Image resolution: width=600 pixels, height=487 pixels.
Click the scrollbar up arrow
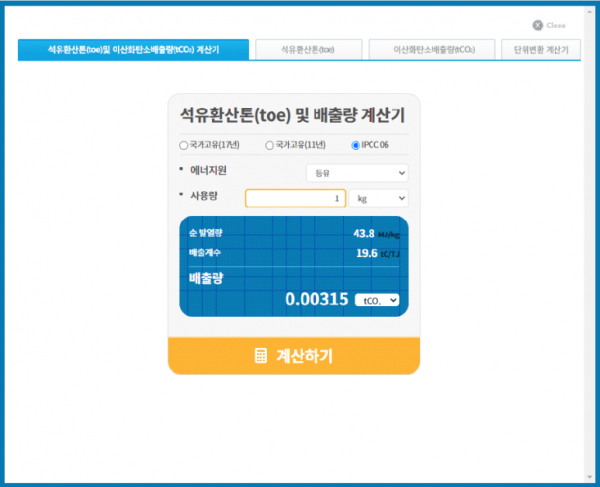click(x=590, y=12)
